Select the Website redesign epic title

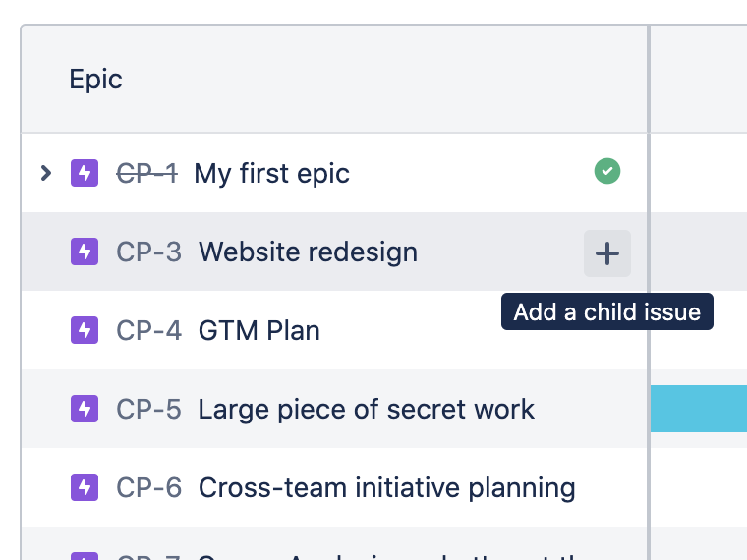[x=308, y=252]
